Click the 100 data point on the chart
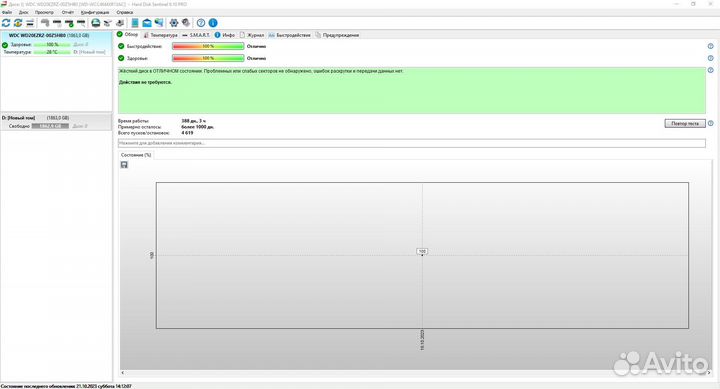 tap(422, 252)
